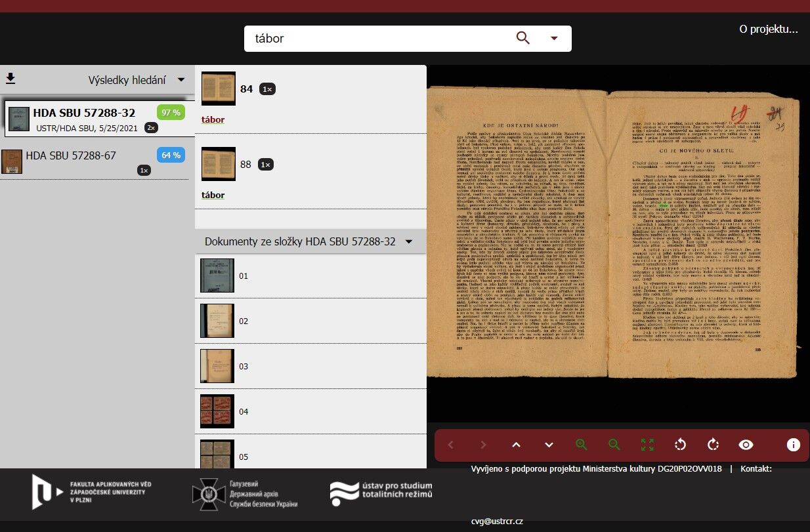
Task: Go to previous page with up chevron
Action: [516, 445]
